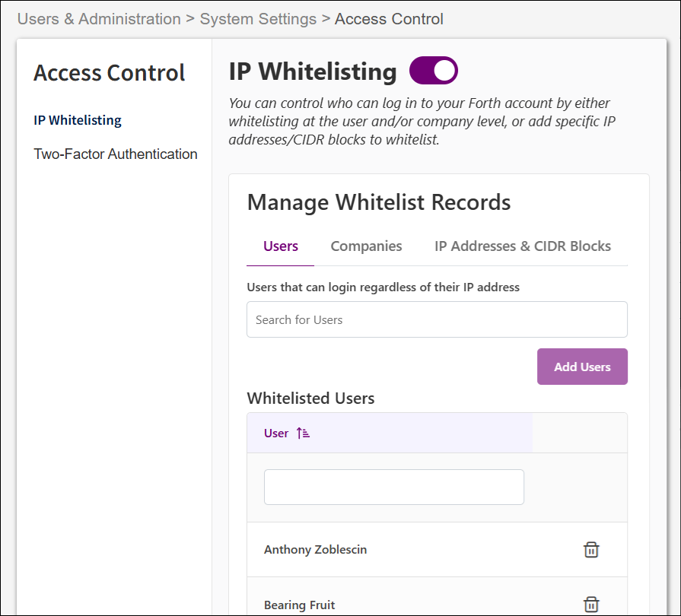Remove Bearing Fruit using trash icon
Screen dimensions: 681x616
590,604
